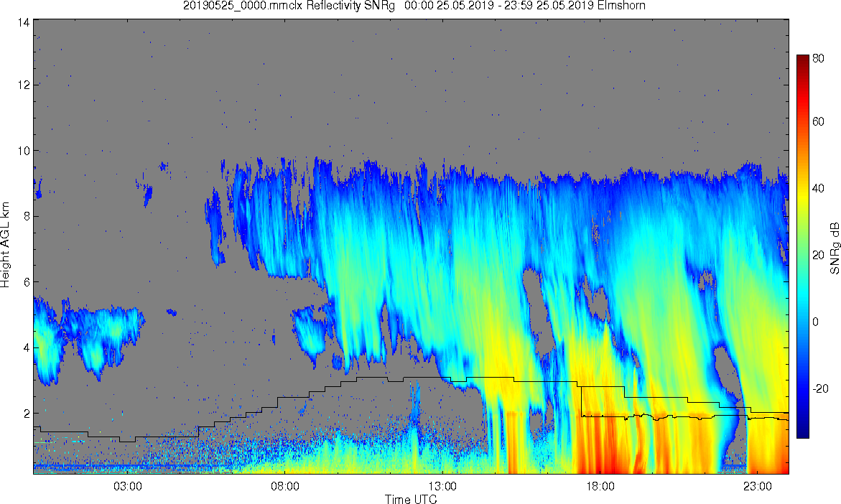Click the colorbar value '-20'
This screenshot has width=841, height=504.
coord(820,388)
